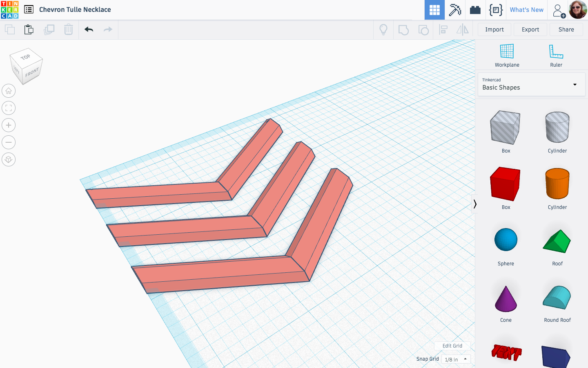This screenshot has width=588, height=368.
Task: Redo the last action
Action: tap(108, 29)
